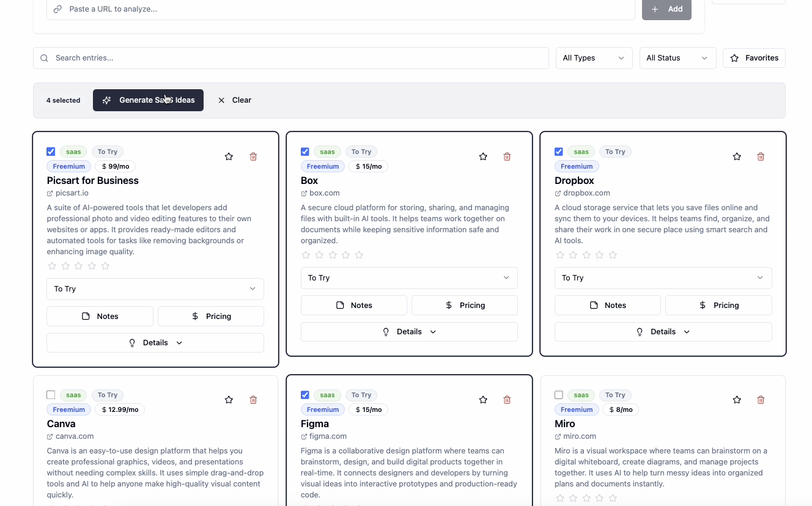Visit the figma.com link

click(328, 436)
